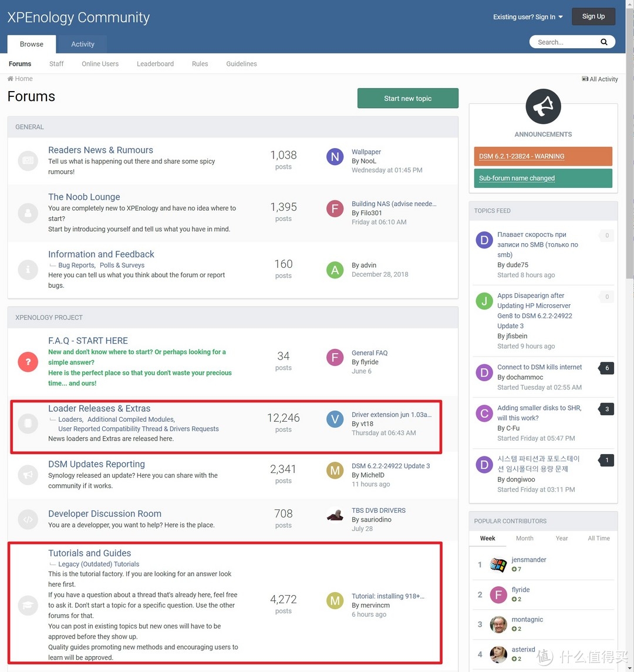Switch to the Activity tab
Viewport: 634px width, 672px height.
(83, 44)
